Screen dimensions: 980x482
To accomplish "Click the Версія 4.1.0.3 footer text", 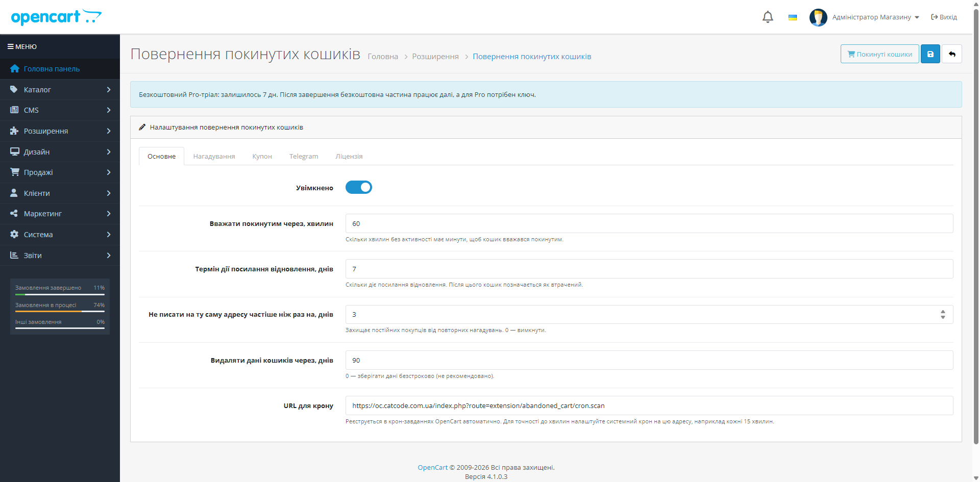I will tap(486, 477).
